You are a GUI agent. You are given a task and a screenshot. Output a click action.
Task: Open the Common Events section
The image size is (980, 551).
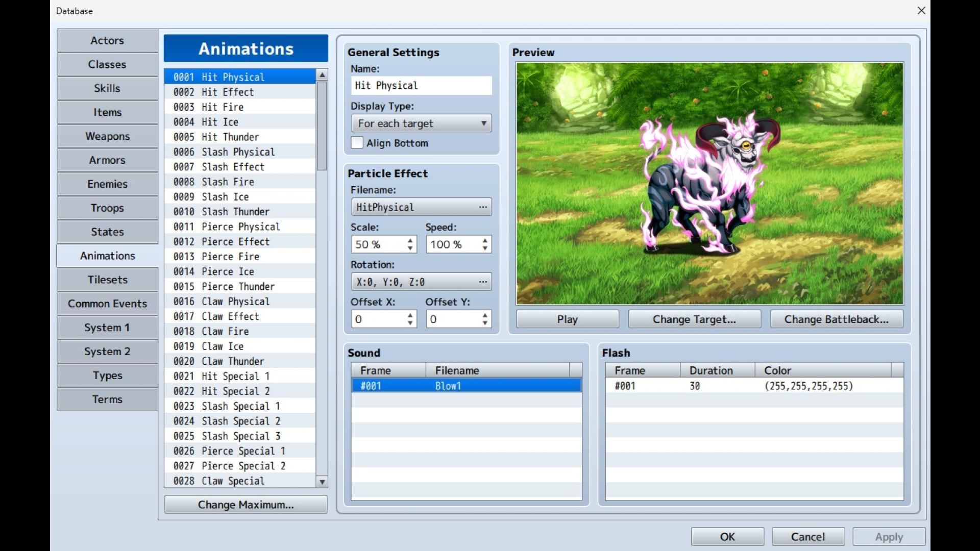107,304
